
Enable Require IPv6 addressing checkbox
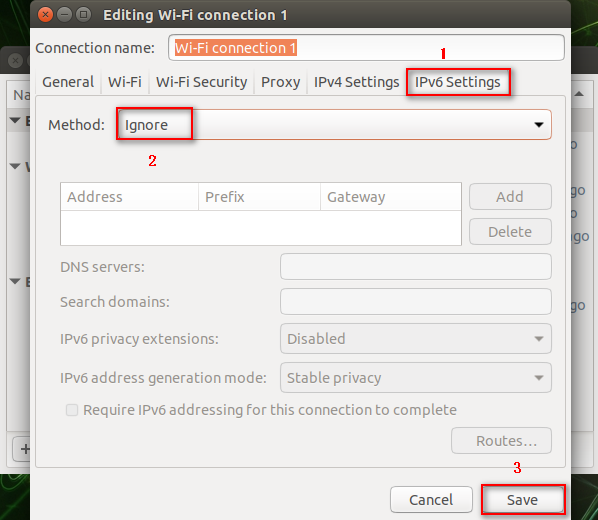tap(72, 410)
